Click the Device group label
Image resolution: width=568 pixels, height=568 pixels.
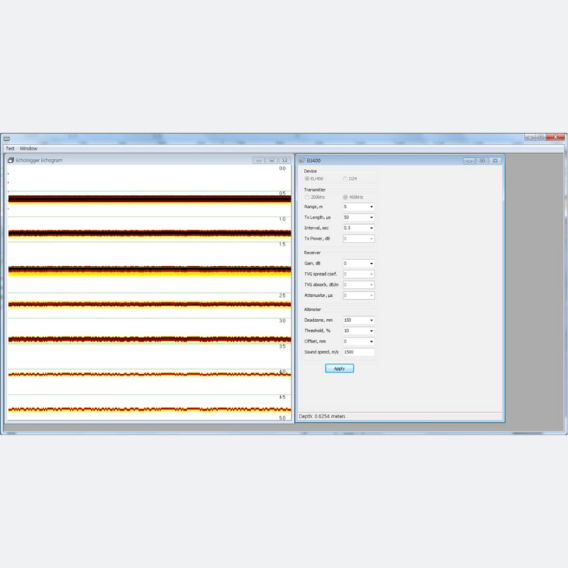coord(310,171)
